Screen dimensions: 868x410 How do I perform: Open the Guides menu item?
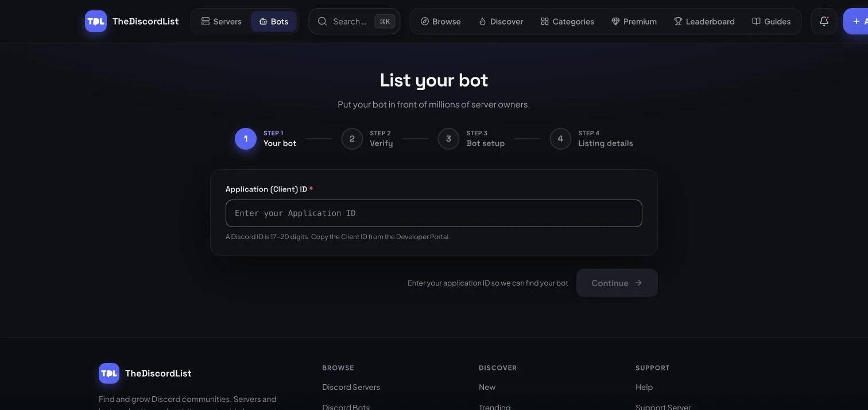tap(771, 21)
